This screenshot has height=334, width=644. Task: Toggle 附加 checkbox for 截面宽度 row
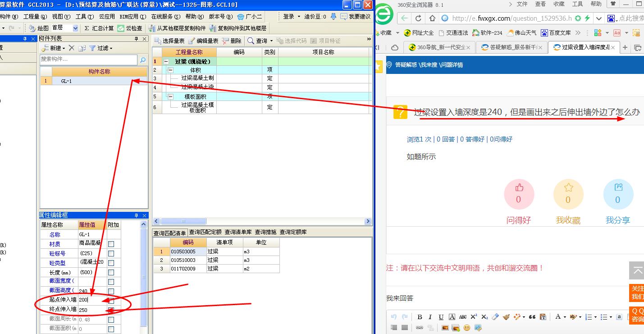111,282
